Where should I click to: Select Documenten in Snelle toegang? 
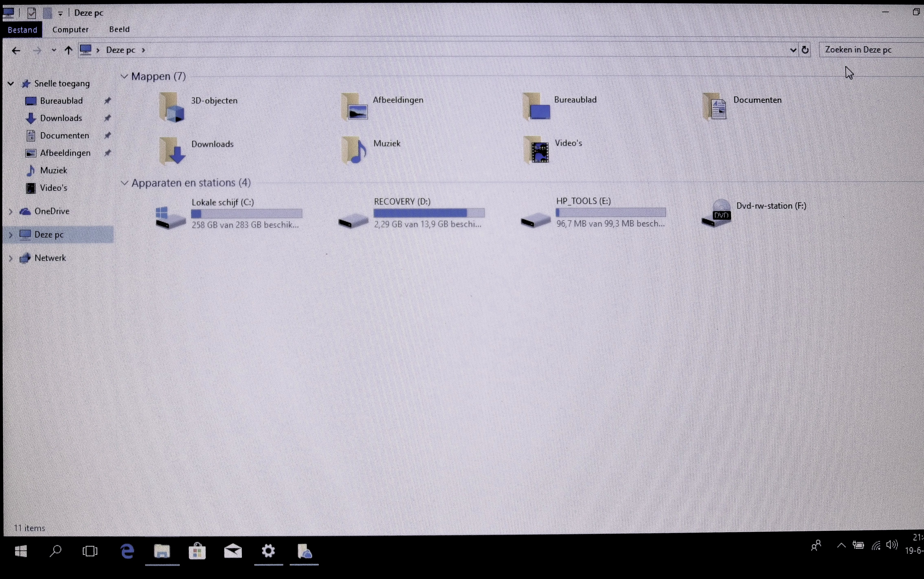point(64,136)
